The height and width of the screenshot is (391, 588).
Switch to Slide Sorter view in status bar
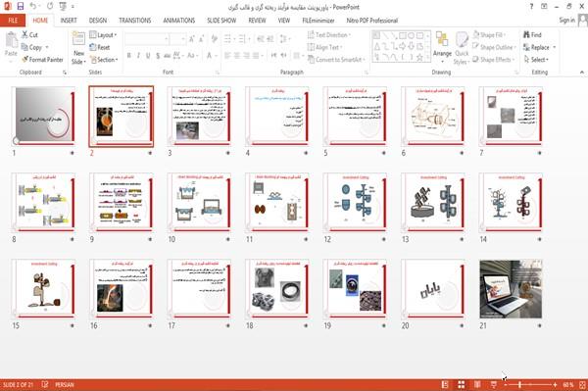(461, 384)
